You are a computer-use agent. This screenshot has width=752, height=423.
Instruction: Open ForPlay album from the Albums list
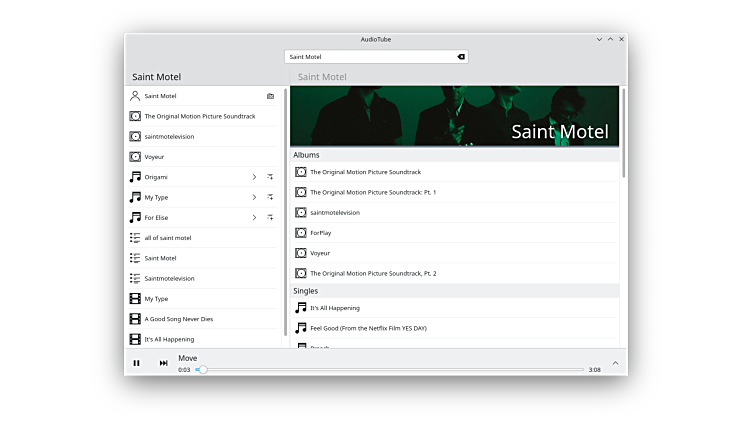(321, 233)
